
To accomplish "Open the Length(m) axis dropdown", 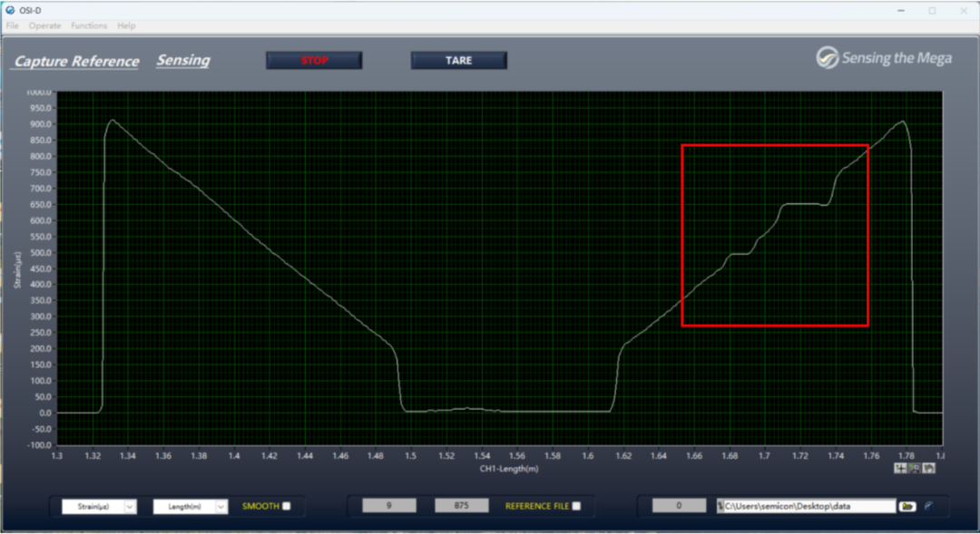I will [220, 507].
